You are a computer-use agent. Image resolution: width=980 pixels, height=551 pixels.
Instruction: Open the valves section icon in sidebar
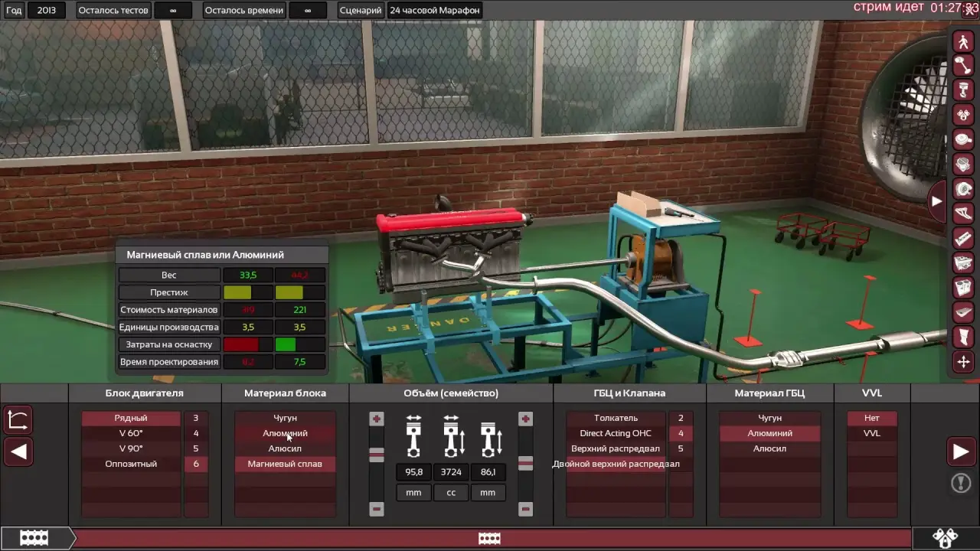[962, 116]
